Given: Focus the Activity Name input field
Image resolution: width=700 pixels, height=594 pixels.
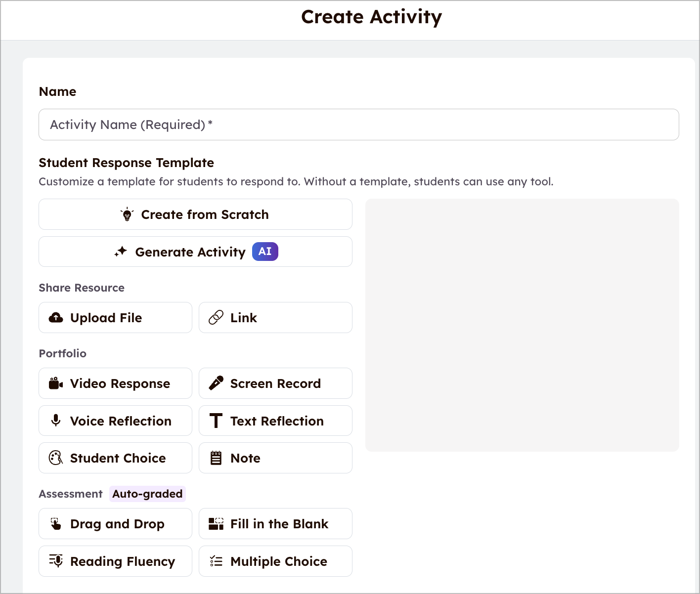Looking at the screenshot, I should (358, 125).
